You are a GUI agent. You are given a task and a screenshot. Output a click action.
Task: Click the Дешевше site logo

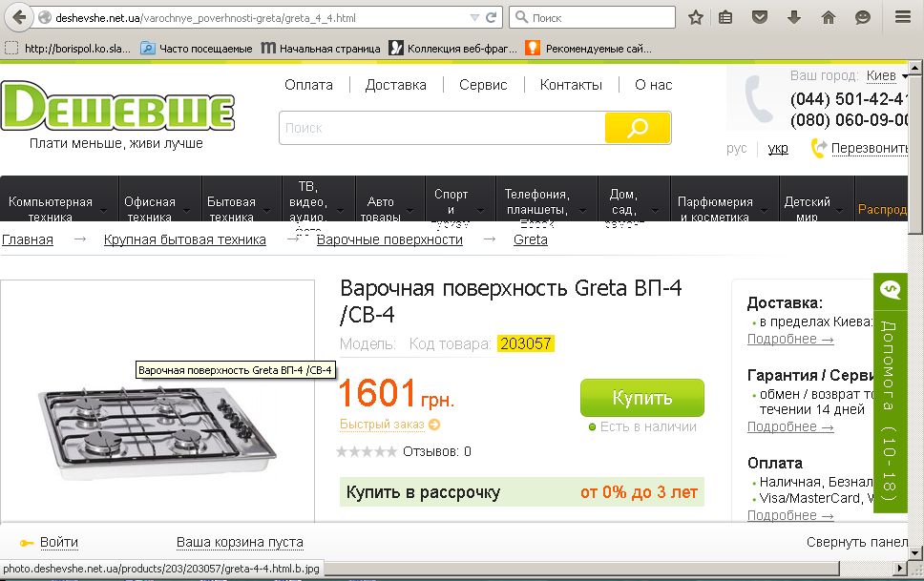click(117, 107)
